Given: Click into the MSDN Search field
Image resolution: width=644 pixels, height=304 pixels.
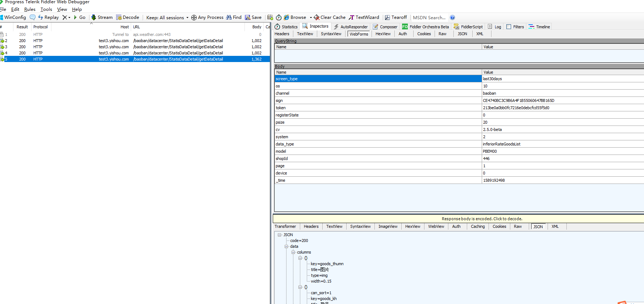Looking at the screenshot, I should click(429, 17).
